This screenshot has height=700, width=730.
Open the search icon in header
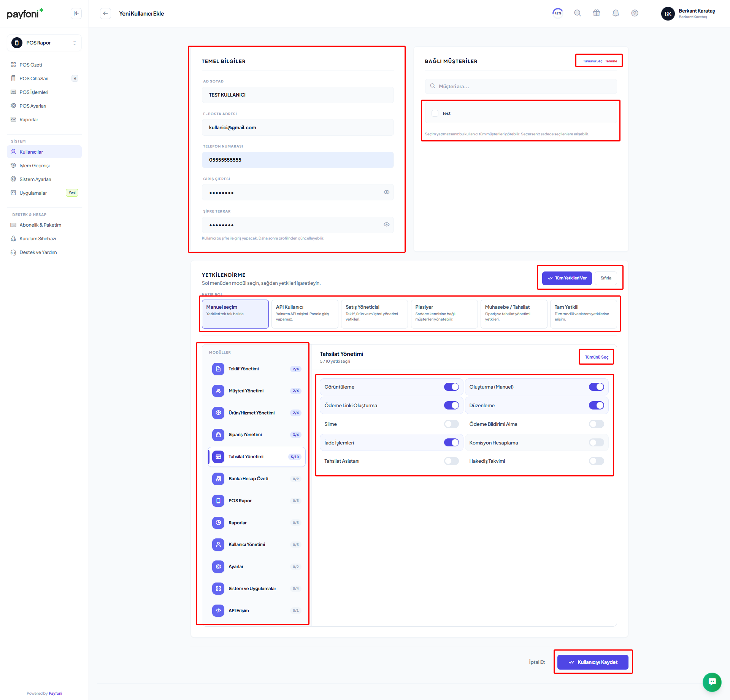click(x=578, y=13)
